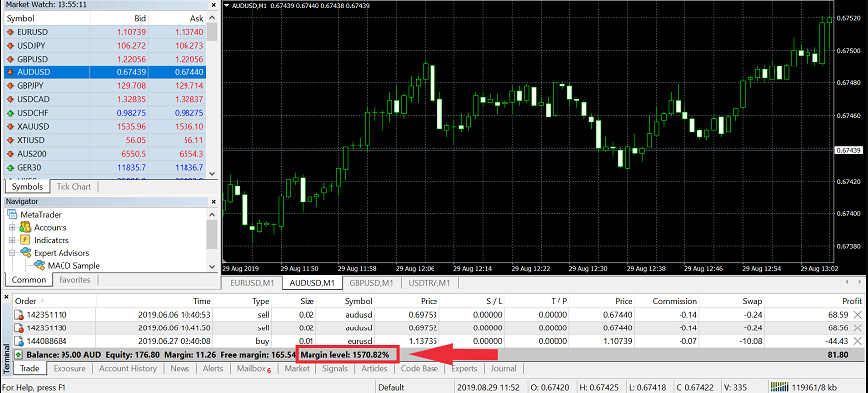Click Navigator scrollbar down arrow
The width and height of the screenshot is (868, 393).
click(x=212, y=266)
